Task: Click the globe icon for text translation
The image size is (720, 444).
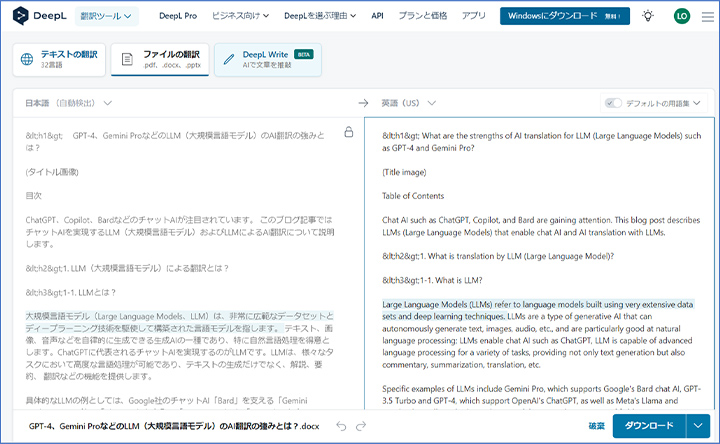Action: [27, 59]
